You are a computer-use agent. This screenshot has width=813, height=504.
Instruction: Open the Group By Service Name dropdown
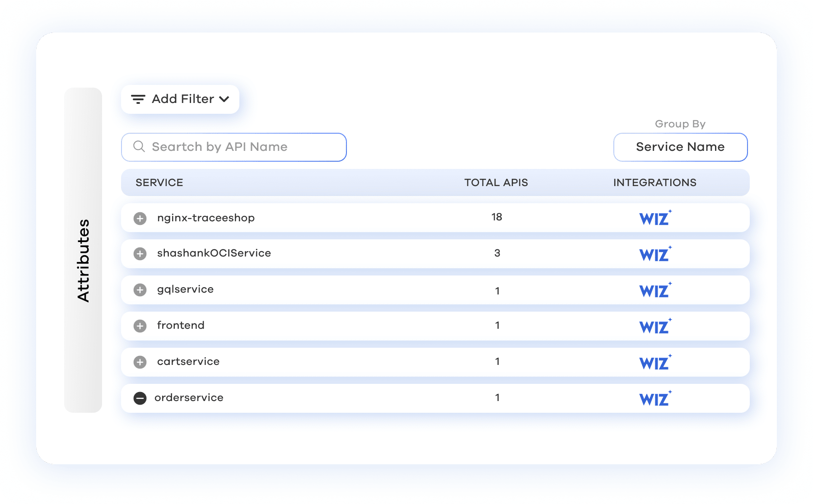pyautogui.click(x=680, y=147)
